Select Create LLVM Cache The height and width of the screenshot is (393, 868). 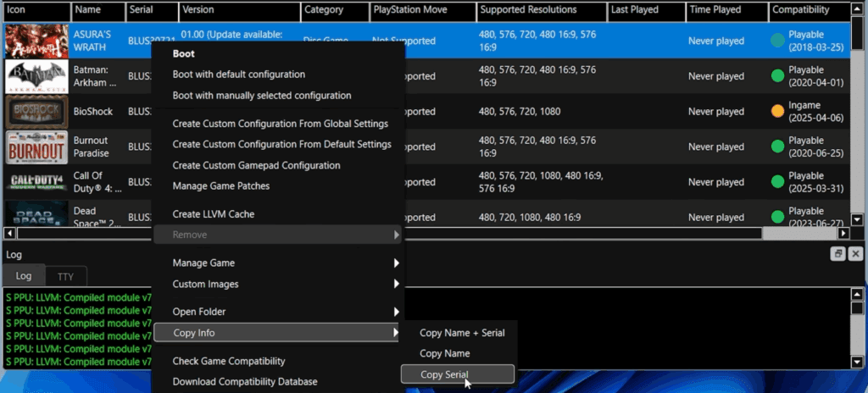tap(277, 214)
